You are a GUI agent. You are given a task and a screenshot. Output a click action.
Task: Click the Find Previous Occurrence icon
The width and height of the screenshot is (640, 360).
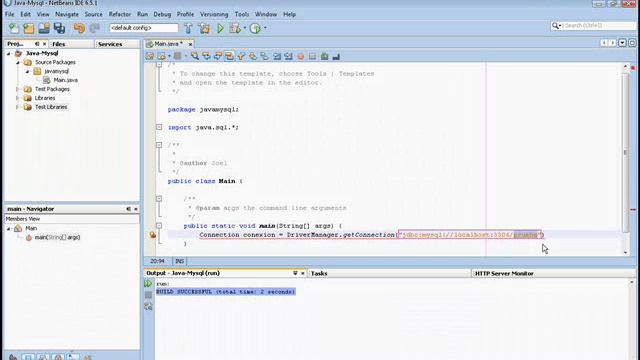[206, 56]
